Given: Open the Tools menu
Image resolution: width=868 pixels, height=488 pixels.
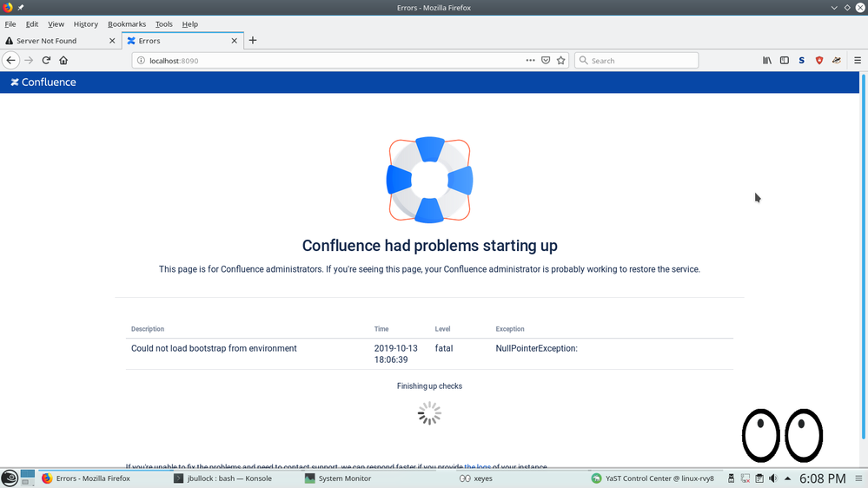Looking at the screenshot, I should (164, 23).
